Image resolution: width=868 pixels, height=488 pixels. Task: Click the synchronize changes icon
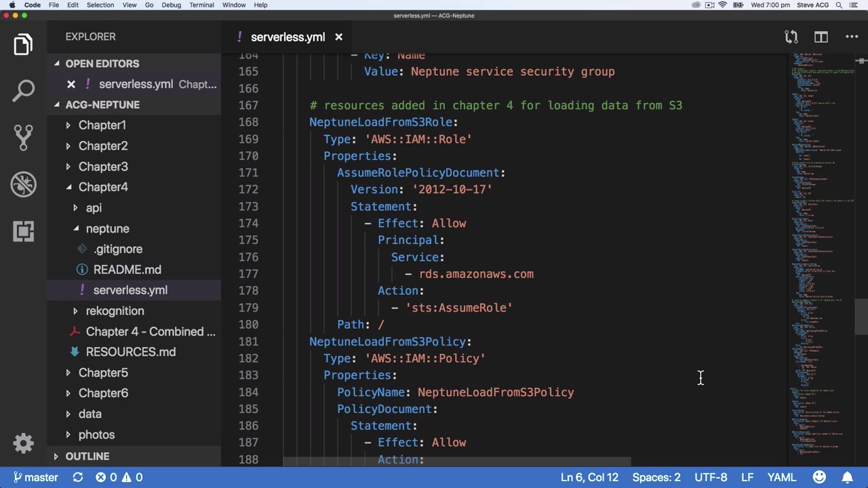tap(78, 477)
